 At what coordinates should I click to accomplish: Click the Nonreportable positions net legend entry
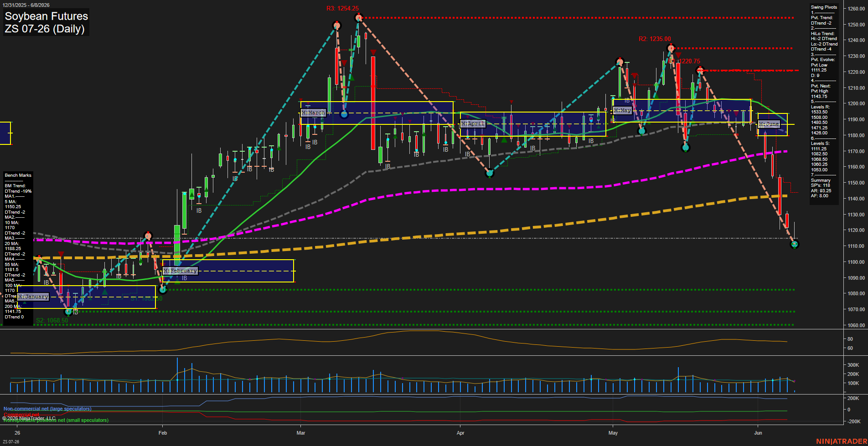click(56, 420)
